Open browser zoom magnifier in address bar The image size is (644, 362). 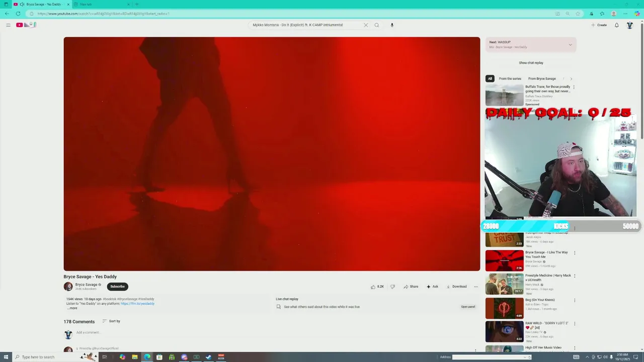click(x=568, y=14)
